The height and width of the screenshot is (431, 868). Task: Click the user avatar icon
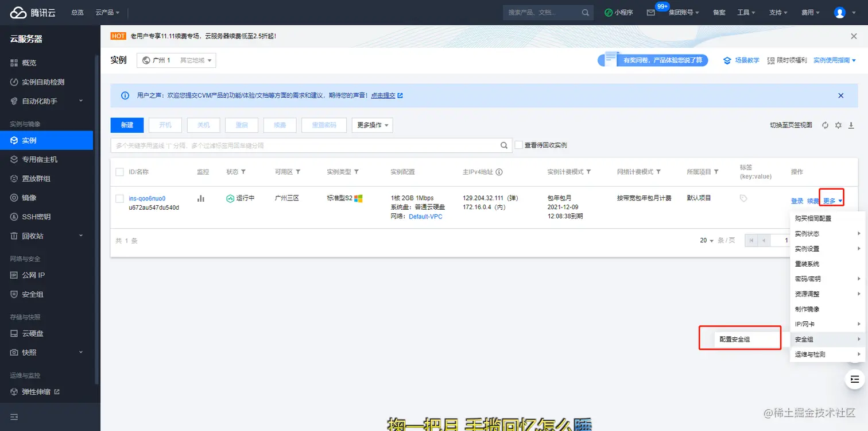pos(840,13)
